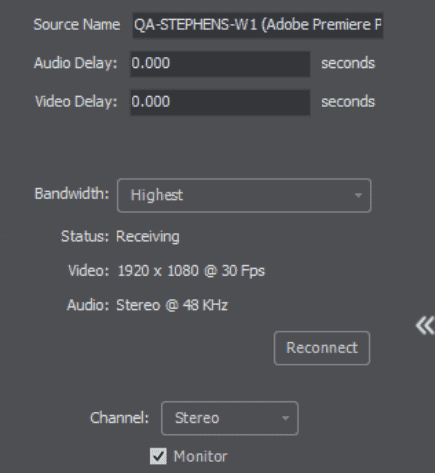The width and height of the screenshot is (435, 473).
Task: Click the Bandwidth dropdown arrow
Action: [x=358, y=195]
